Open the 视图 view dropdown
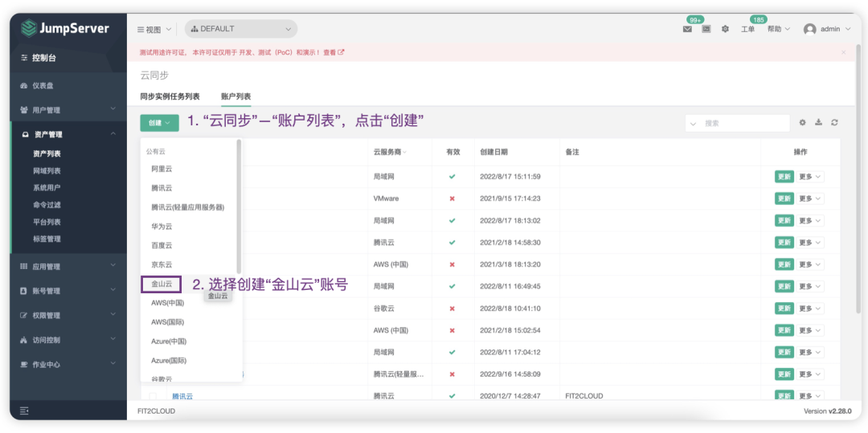Screen dimensions: 868x433 (154, 29)
